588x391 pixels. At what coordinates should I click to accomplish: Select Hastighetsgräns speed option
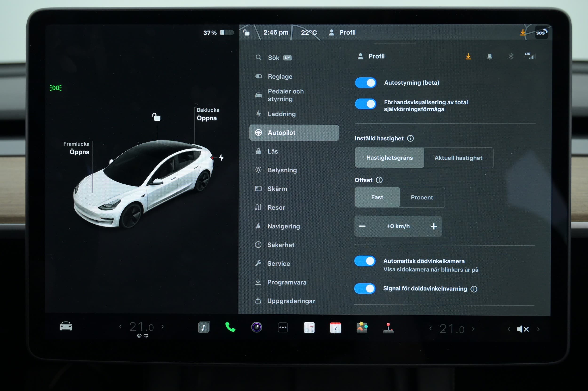pyautogui.click(x=389, y=158)
